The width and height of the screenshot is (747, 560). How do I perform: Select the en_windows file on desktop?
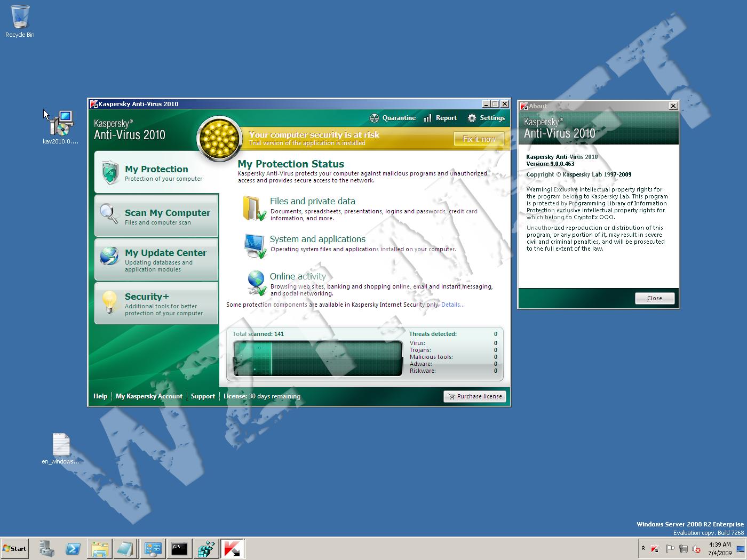click(61, 449)
